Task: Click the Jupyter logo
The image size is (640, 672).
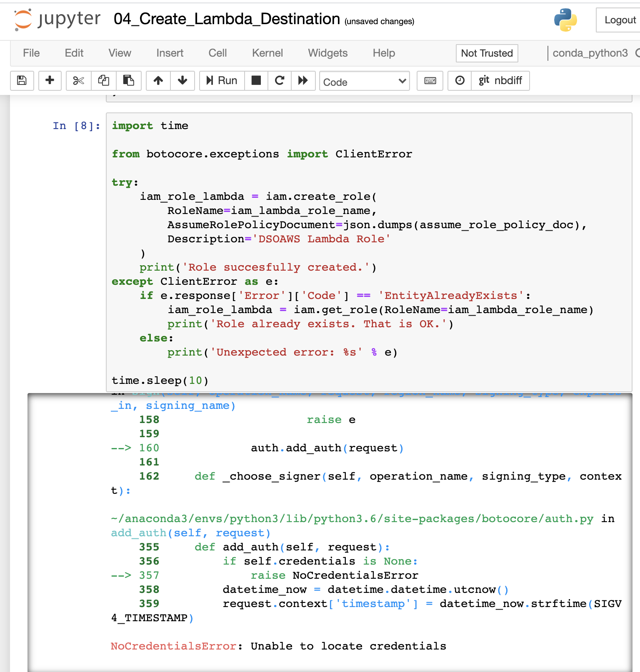Action: (57, 19)
